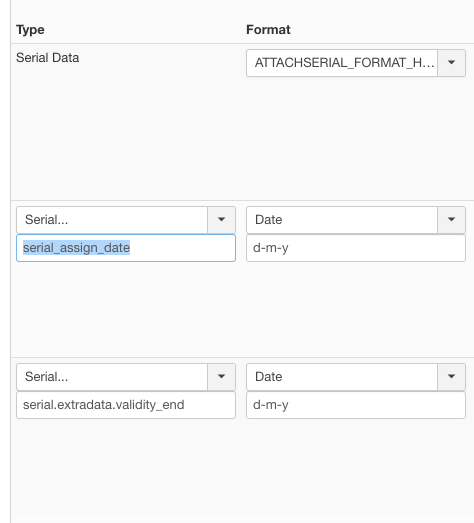This screenshot has width=474, height=523.
Task: Expand Serial type arrow above serial_assign_date
Action: coord(221,220)
